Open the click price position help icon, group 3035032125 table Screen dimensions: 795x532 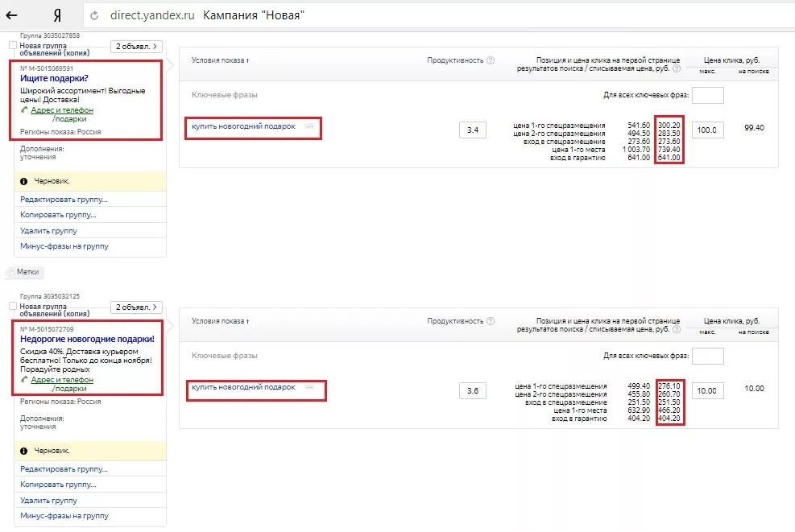pos(677,329)
